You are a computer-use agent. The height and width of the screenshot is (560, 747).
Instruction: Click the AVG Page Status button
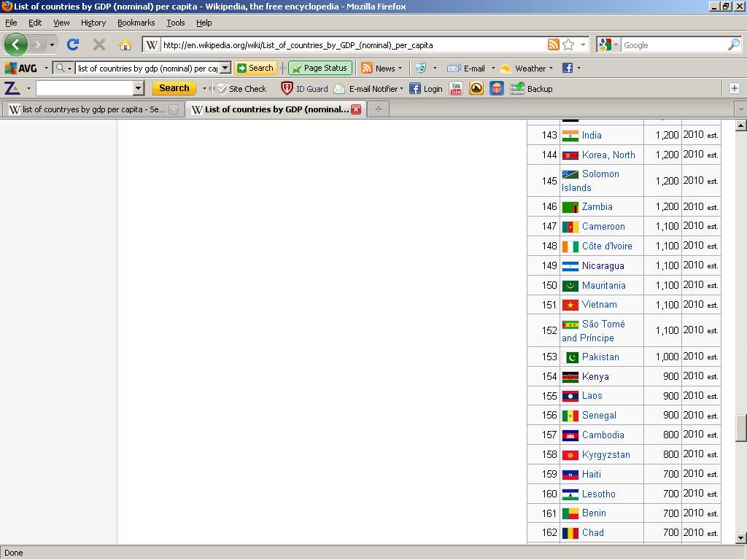coord(320,68)
